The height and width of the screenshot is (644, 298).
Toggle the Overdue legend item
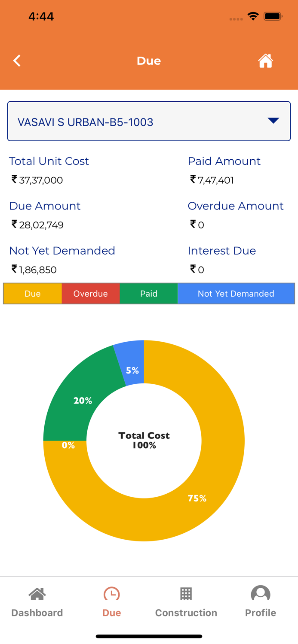[91, 294]
